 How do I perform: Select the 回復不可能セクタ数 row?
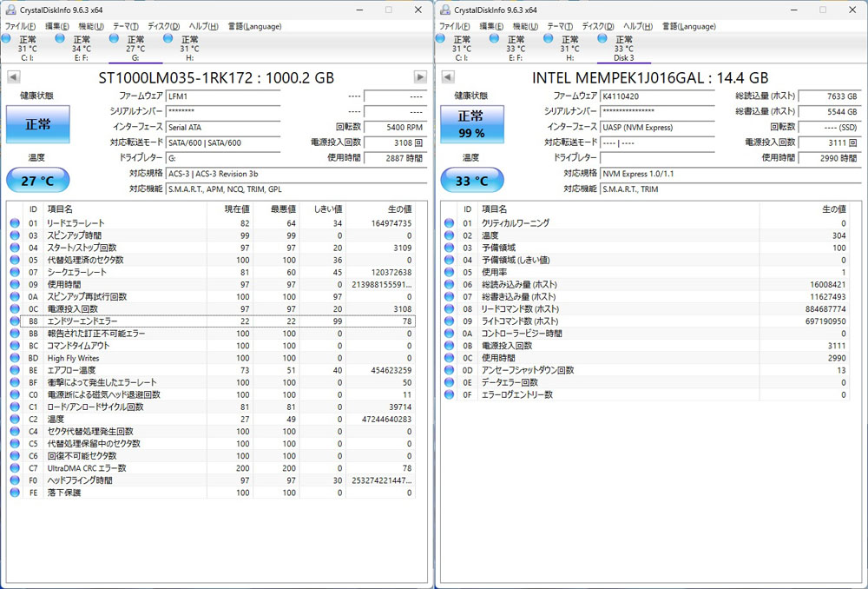(x=211, y=455)
